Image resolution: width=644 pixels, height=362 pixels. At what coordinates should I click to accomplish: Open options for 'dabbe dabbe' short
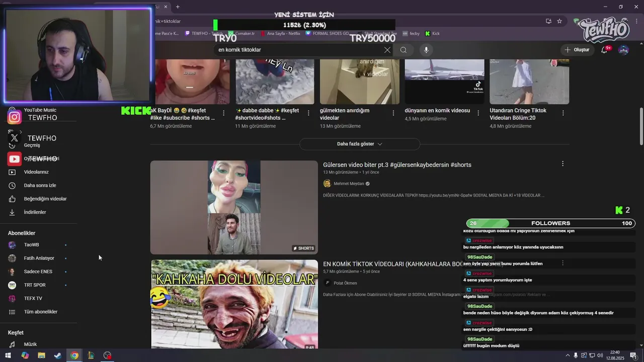pyautogui.click(x=308, y=113)
